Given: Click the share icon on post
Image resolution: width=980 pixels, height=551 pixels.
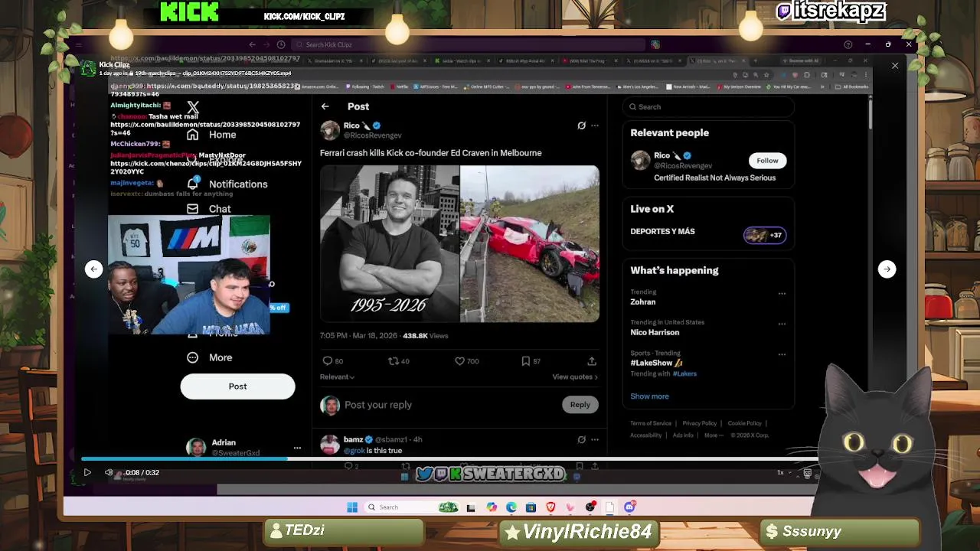Looking at the screenshot, I should (592, 361).
